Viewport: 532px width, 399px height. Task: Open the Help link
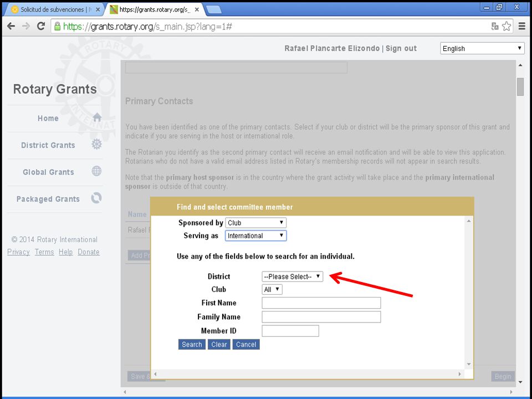click(65, 252)
